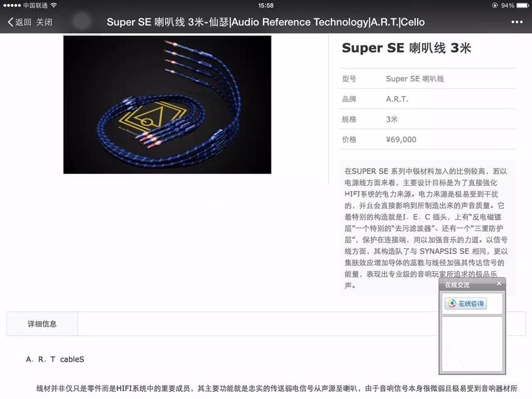Image resolution: width=532 pixels, height=399 pixels.
Task: Select the heading Super SE 喇叭线 3米
Action: (406, 48)
